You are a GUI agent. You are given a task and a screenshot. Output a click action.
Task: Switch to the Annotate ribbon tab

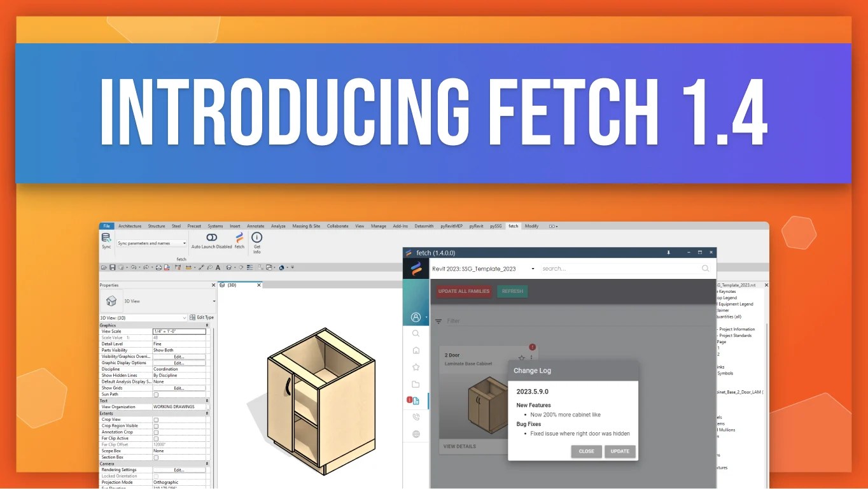255,226
